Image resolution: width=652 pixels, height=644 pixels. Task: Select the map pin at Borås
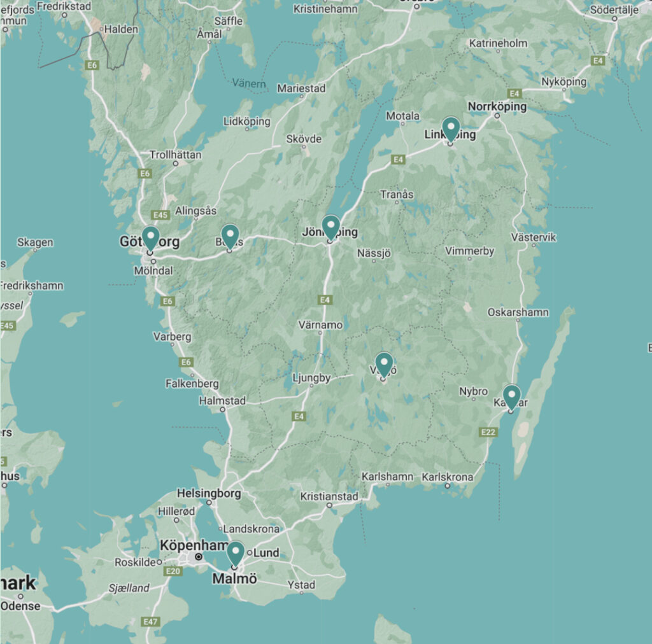point(229,235)
